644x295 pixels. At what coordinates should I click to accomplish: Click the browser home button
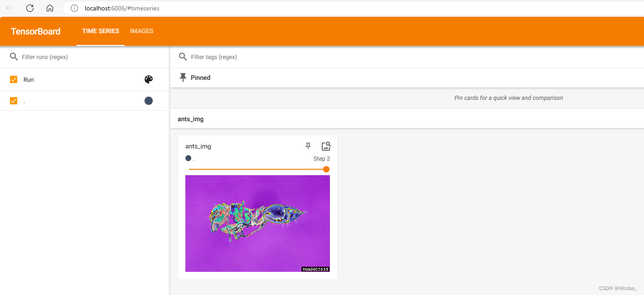pyautogui.click(x=49, y=8)
